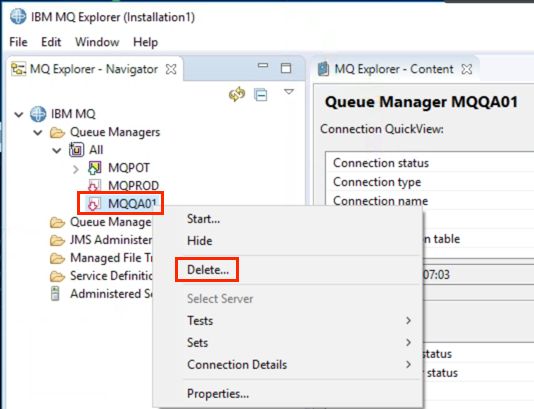Close the MQ Explorer - Navigator tab
Screen dimensions: 534x409
[x=171, y=69]
